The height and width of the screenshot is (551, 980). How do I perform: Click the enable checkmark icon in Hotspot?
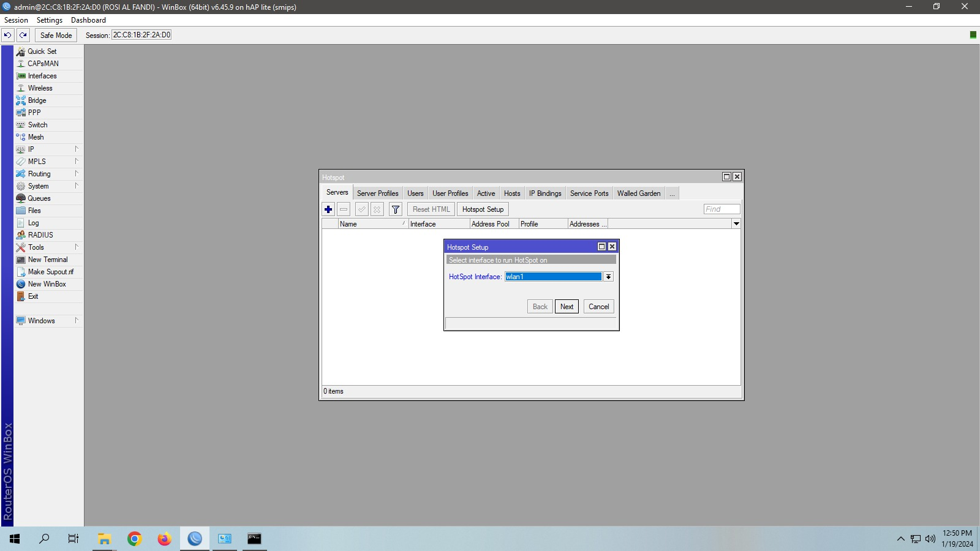(x=362, y=209)
